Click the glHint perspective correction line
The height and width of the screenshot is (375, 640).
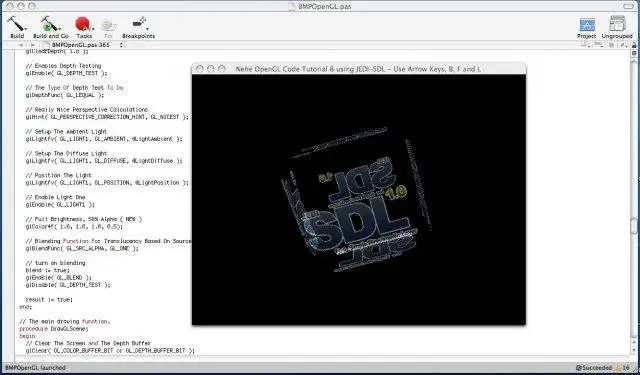click(107, 117)
